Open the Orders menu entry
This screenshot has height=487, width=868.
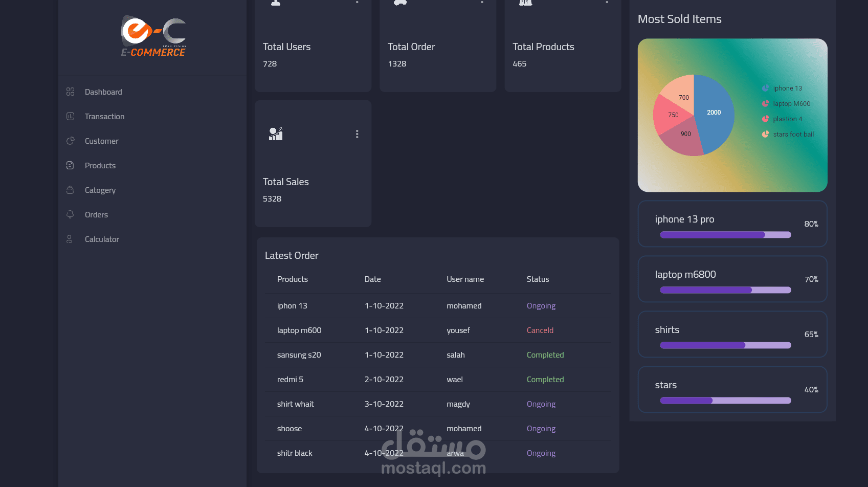pos(97,214)
